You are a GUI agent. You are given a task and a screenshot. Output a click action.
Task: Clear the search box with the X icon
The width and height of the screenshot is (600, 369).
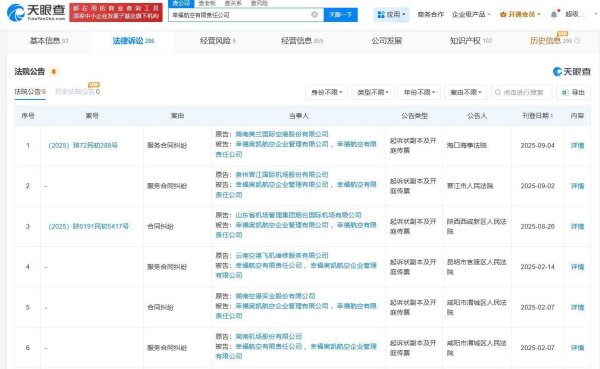[315, 15]
